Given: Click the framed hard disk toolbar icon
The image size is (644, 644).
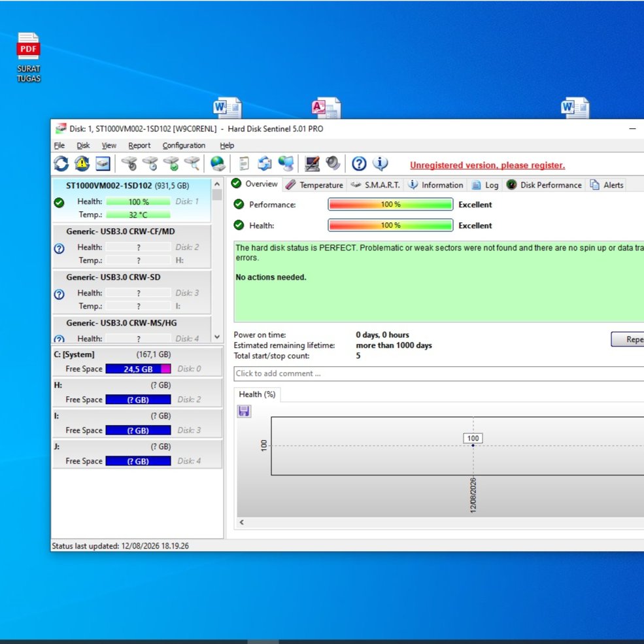Looking at the screenshot, I should 103,164.
